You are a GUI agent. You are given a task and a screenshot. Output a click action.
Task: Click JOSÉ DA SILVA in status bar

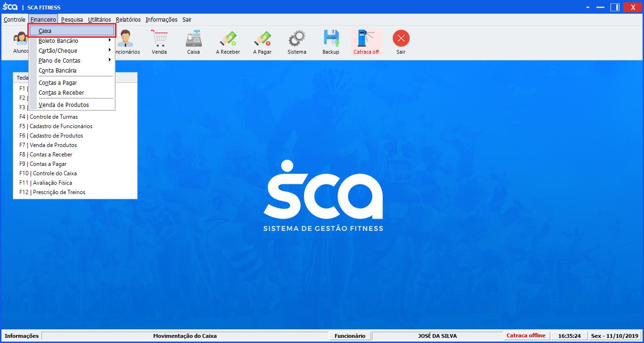[438, 336]
